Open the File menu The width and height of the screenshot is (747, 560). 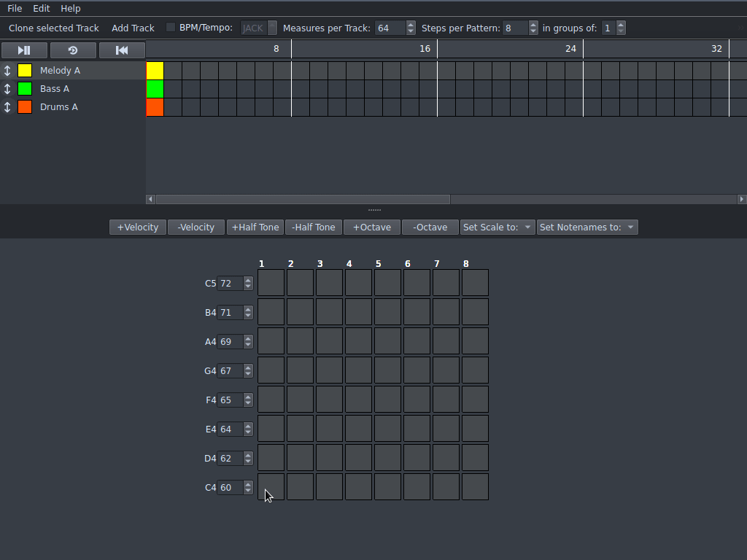15,8
